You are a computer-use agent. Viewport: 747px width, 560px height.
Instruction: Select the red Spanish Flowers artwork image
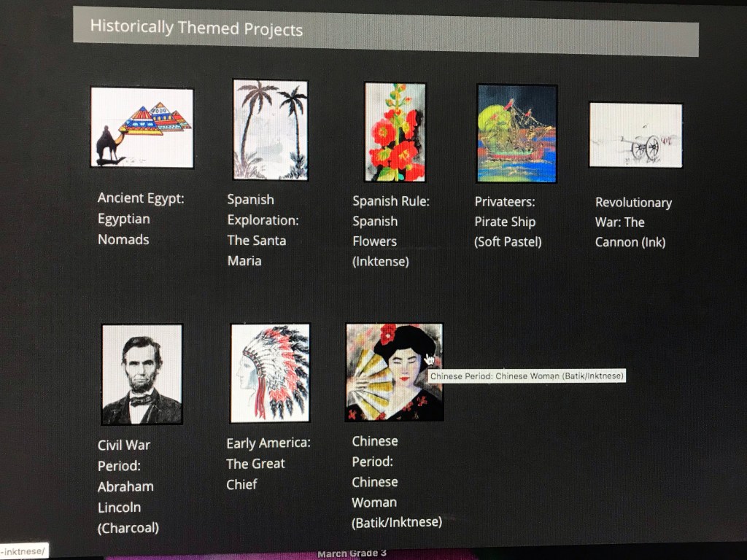coord(395,132)
